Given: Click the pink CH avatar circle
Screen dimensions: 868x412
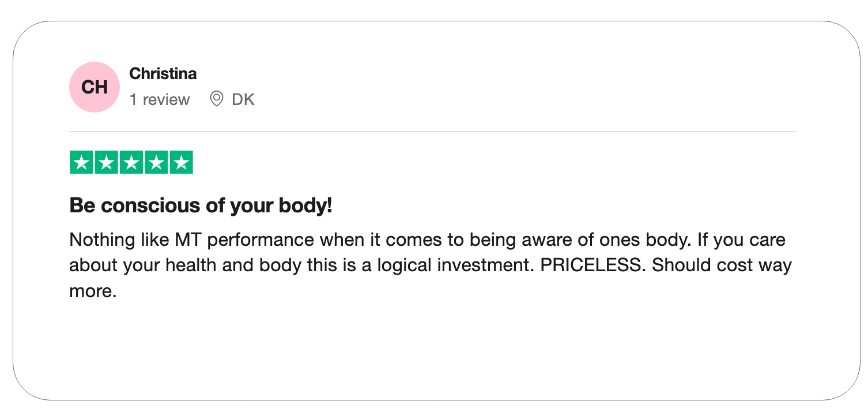Looking at the screenshot, I should tap(95, 87).
